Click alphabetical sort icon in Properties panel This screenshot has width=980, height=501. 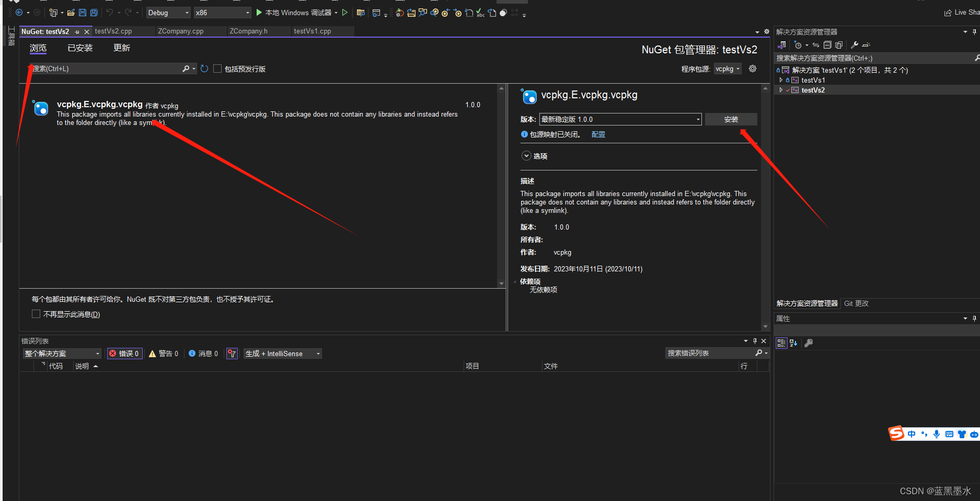point(793,343)
